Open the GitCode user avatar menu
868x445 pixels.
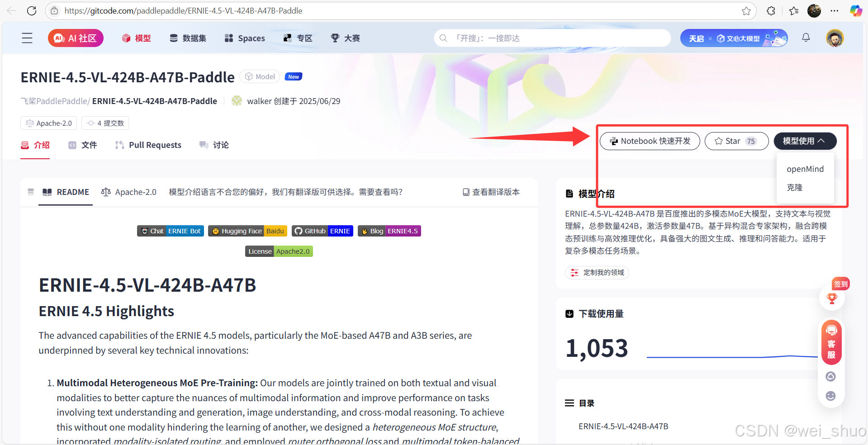coord(835,38)
